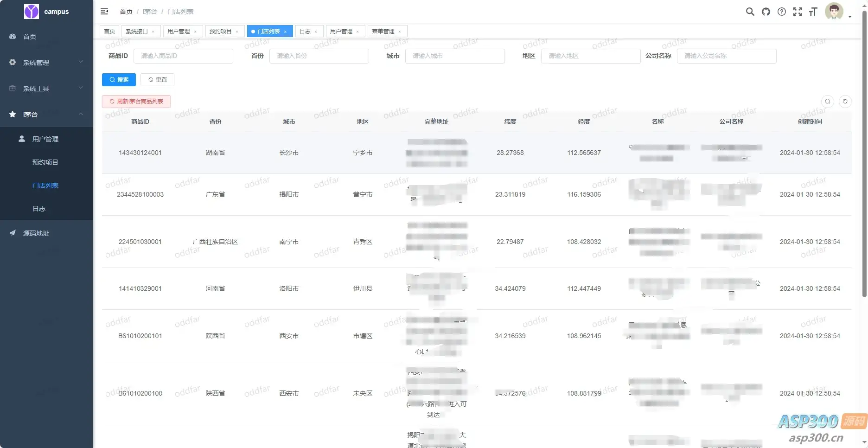Switch to the 菜单管理 tab

tap(383, 31)
